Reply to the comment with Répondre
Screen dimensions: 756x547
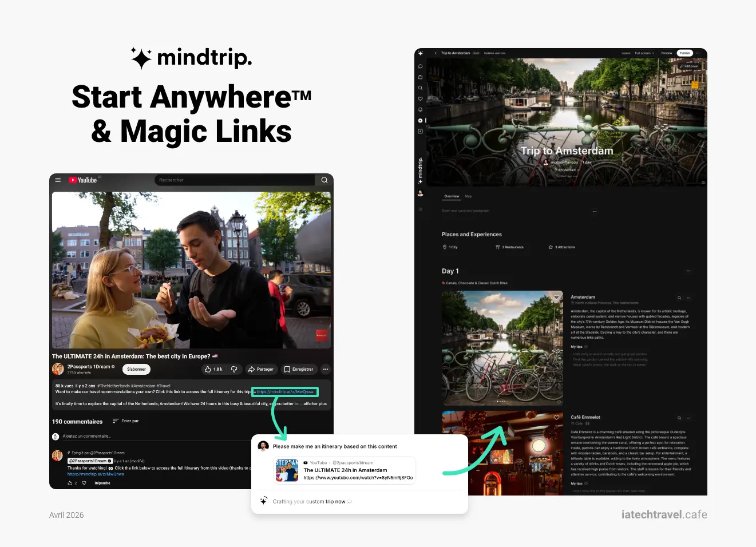pyautogui.click(x=102, y=483)
